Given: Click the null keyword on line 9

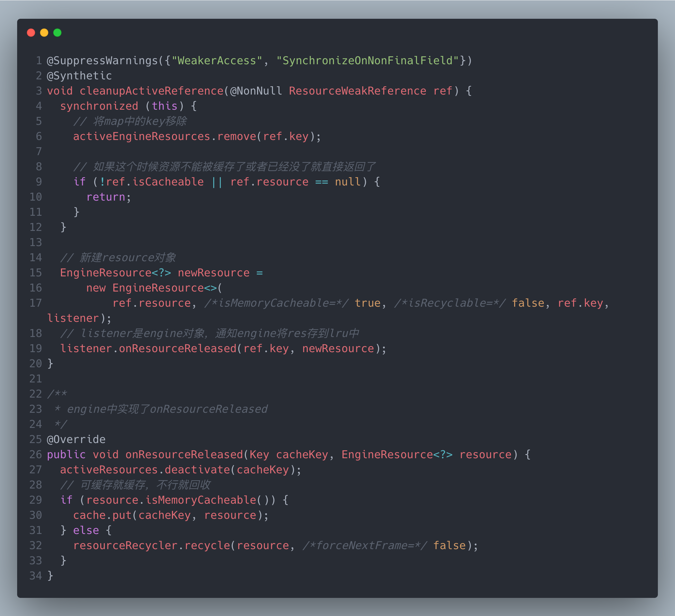Looking at the screenshot, I should click(348, 182).
